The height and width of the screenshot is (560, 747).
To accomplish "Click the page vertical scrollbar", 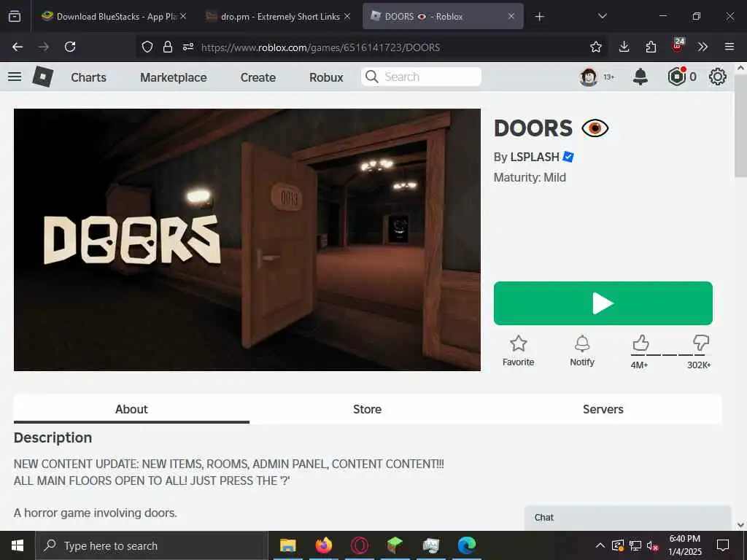I will [740, 125].
